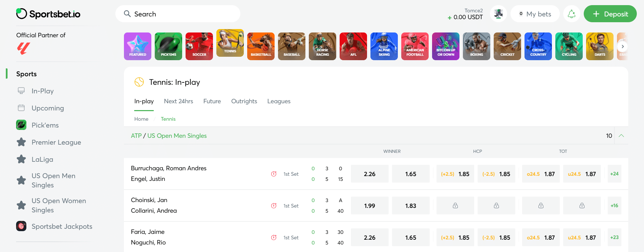644x252 pixels.
Task: Click the carousel next arrow
Action: 623,46
